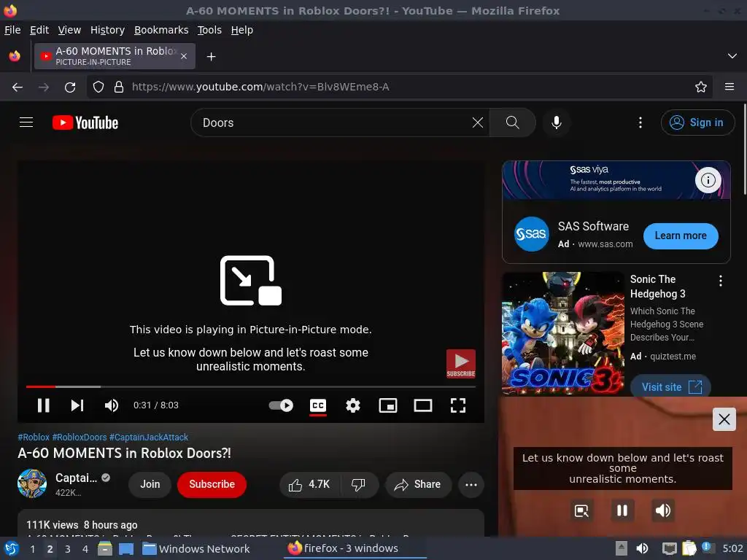Screen dimensions: 747x560
Task: Open the Help menu
Action: [x=241, y=30]
